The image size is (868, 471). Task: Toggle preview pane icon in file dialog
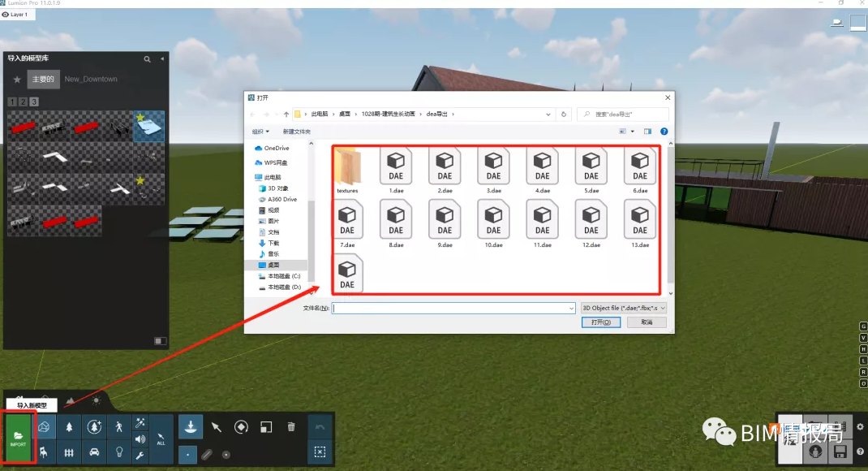[647, 132]
